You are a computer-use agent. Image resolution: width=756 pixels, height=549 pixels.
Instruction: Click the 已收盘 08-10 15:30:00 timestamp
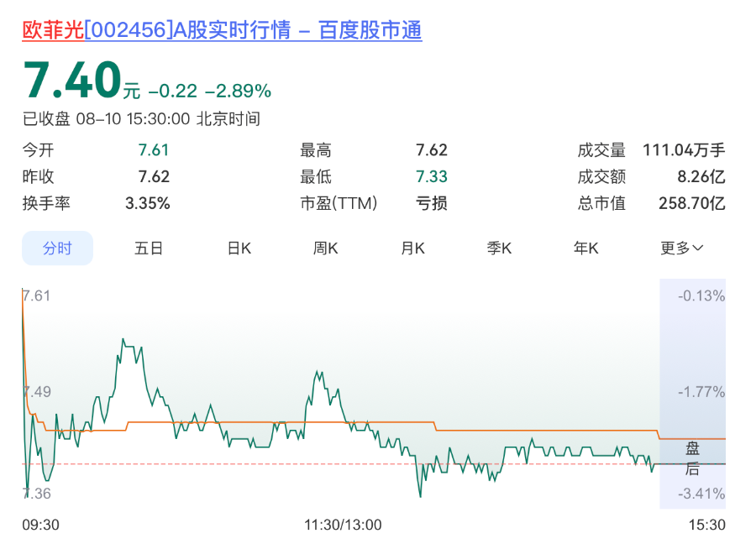(x=141, y=118)
